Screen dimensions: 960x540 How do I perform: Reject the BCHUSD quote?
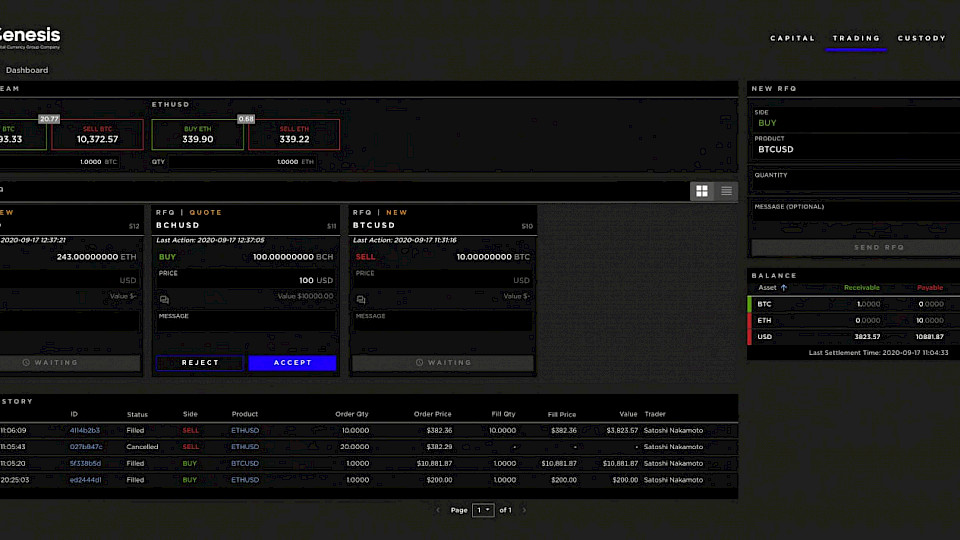click(x=200, y=363)
